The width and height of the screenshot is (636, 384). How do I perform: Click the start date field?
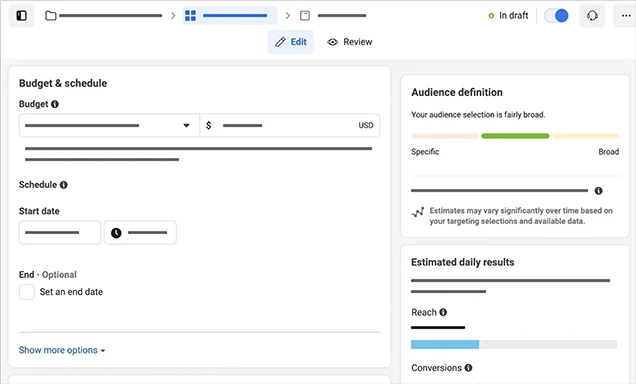tap(60, 232)
